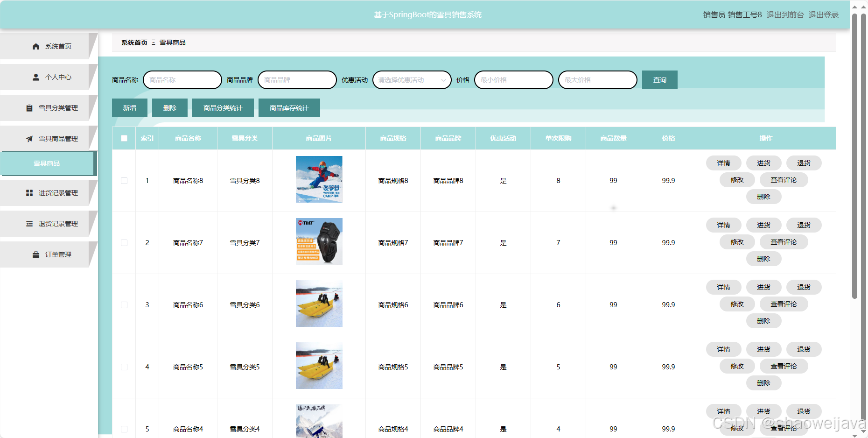Check the row checkbox for 商品名称8

(x=124, y=181)
